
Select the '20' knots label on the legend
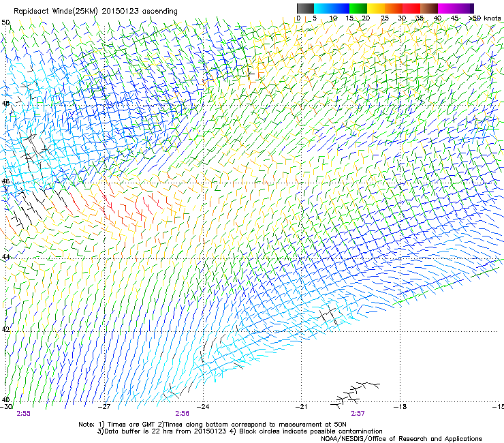coord(366,18)
